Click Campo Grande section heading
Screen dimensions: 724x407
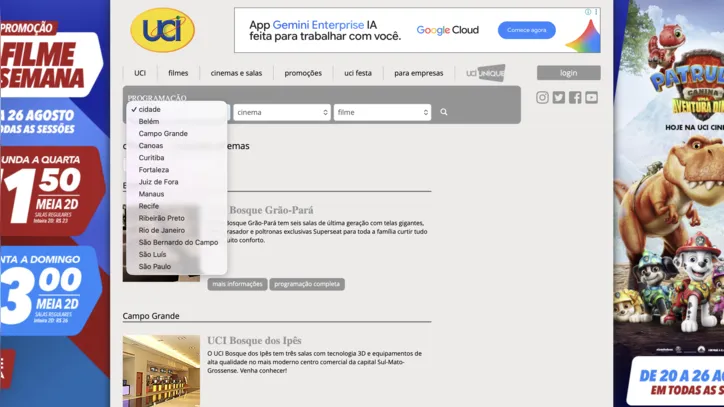point(151,316)
